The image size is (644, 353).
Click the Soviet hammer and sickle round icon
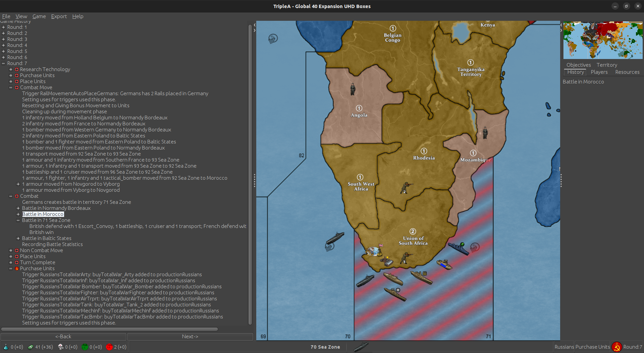[616, 347]
